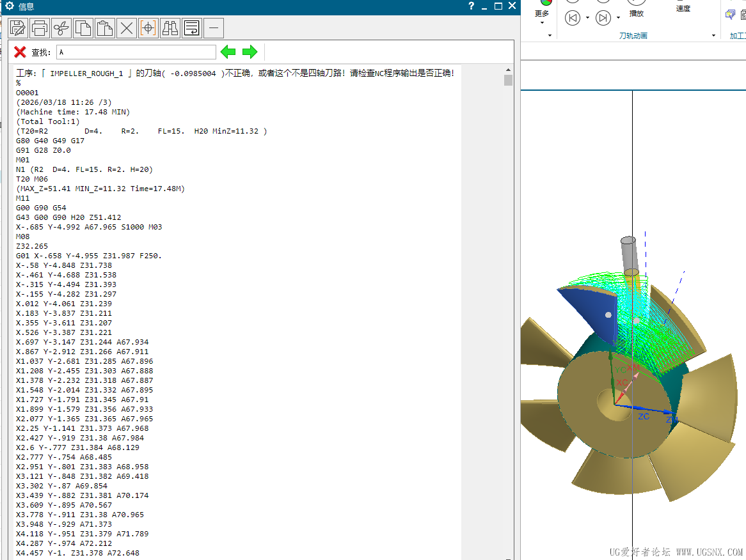Open find with the binoculars icon

point(170,28)
